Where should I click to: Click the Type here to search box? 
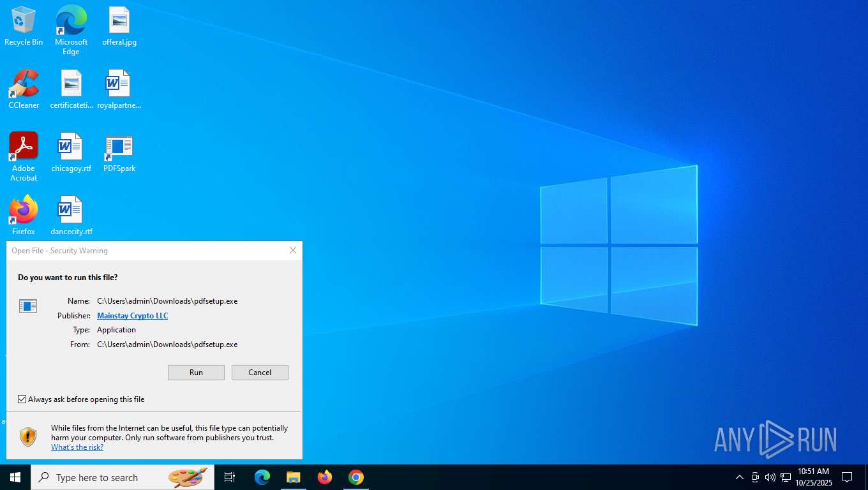point(123,477)
